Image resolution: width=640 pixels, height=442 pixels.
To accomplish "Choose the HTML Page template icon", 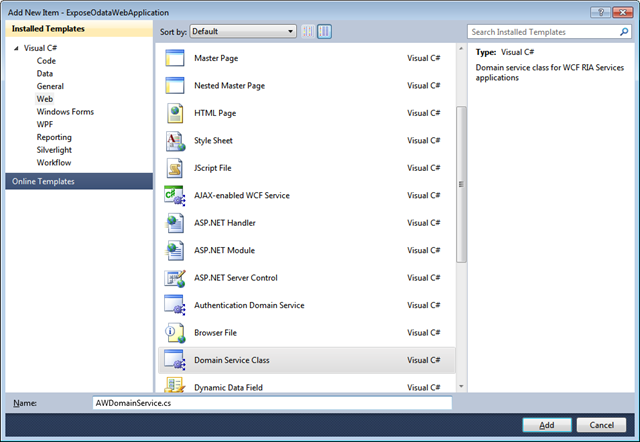I will (x=175, y=113).
